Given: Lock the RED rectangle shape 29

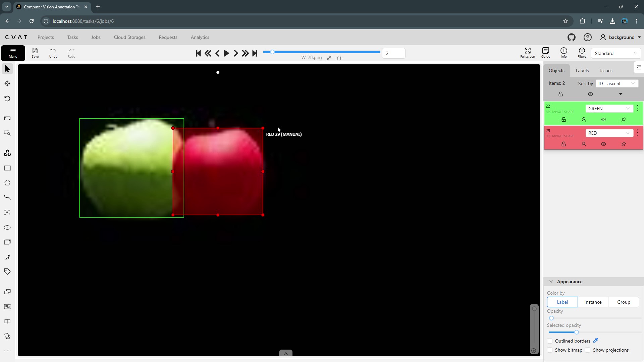Looking at the screenshot, I should [563, 144].
